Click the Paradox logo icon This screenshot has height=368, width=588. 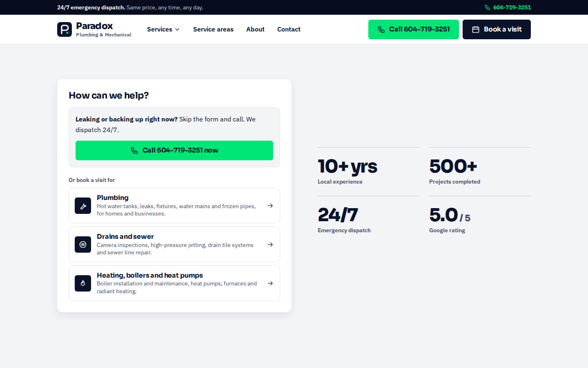(x=65, y=29)
